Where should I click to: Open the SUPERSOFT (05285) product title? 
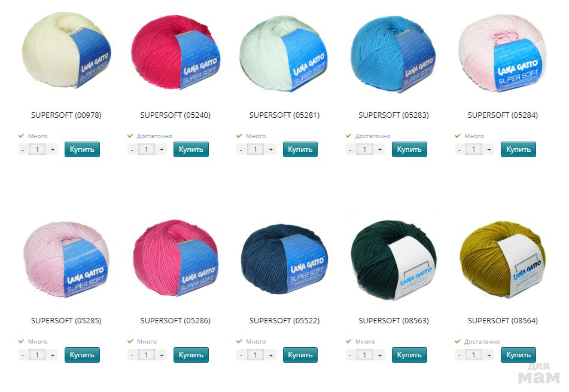66,321
